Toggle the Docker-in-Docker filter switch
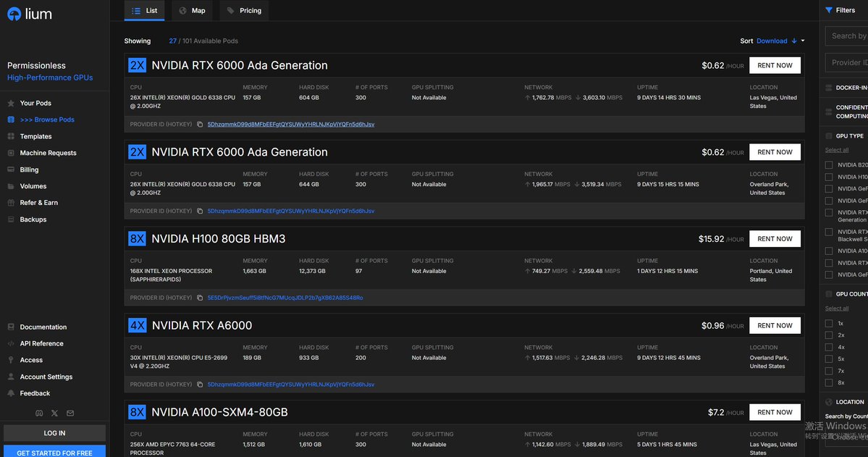The image size is (868, 457). tap(829, 88)
